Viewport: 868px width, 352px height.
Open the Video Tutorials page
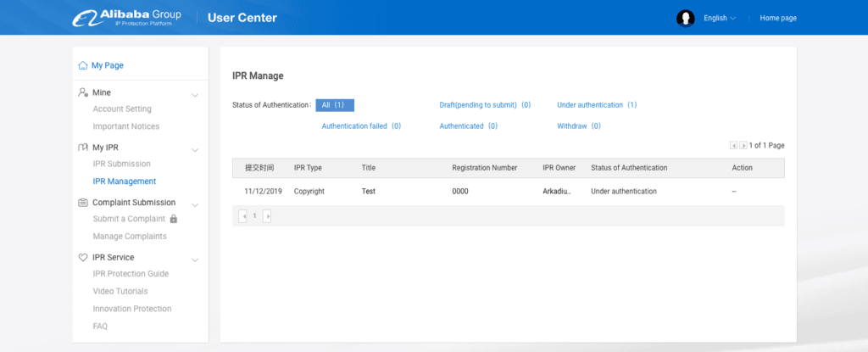(x=120, y=291)
